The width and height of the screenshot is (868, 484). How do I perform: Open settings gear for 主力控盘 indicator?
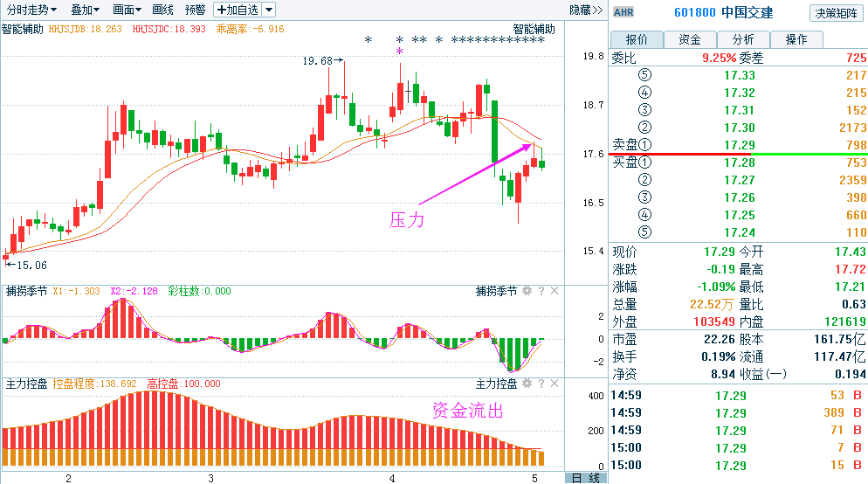(x=527, y=384)
